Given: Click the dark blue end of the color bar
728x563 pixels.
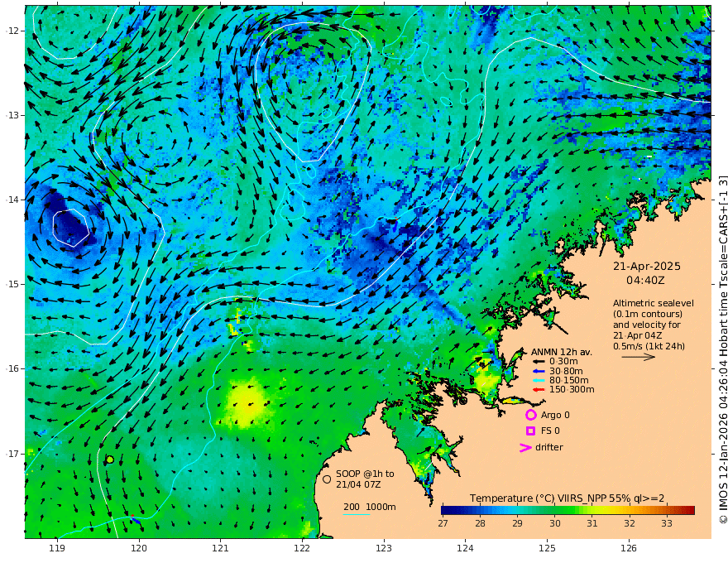Looking at the screenshot, I should point(445,510).
